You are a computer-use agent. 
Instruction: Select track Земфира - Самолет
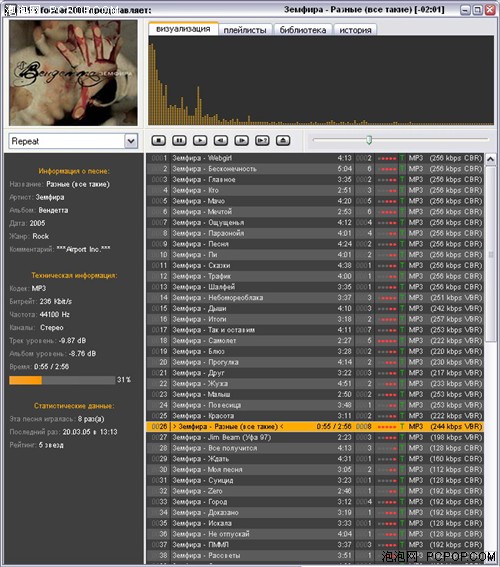pos(315,341)
